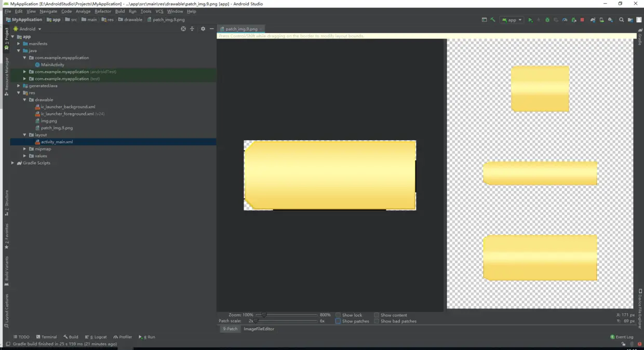
Task: Open the File menu
Action: tap(8, 11)
